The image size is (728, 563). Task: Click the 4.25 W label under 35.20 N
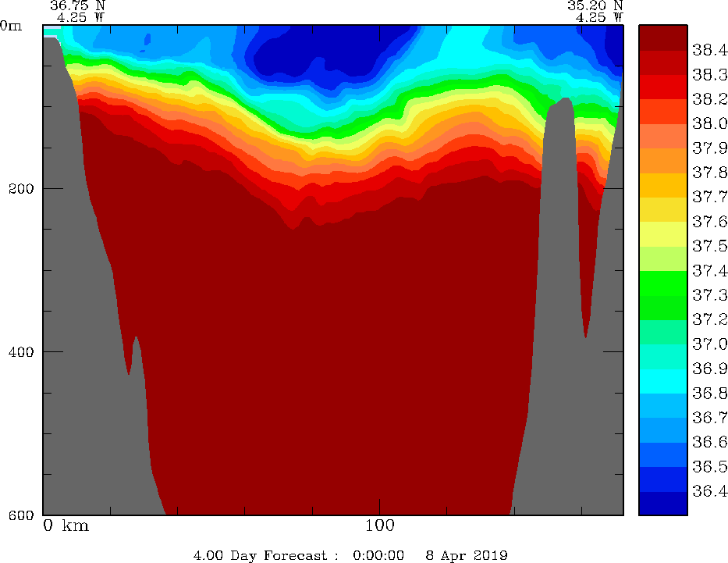pyautogui.click(x=599, y=17)
